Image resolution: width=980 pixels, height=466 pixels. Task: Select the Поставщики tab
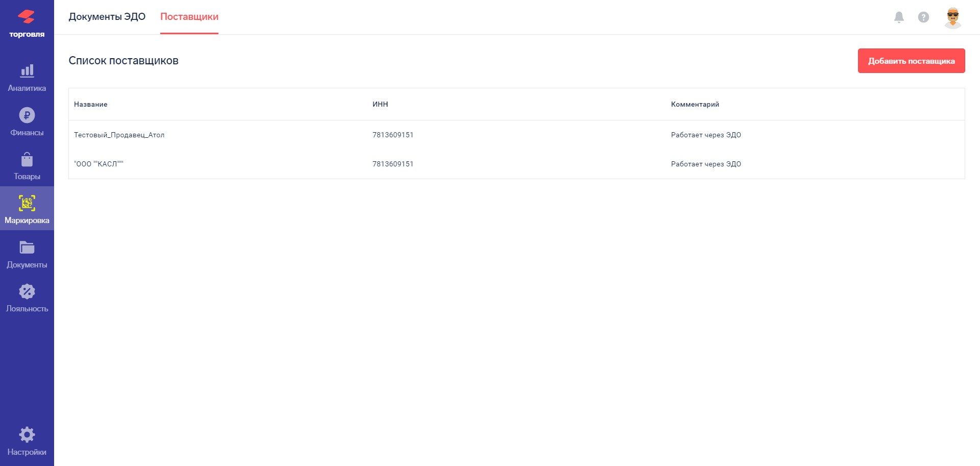(189, 17)
